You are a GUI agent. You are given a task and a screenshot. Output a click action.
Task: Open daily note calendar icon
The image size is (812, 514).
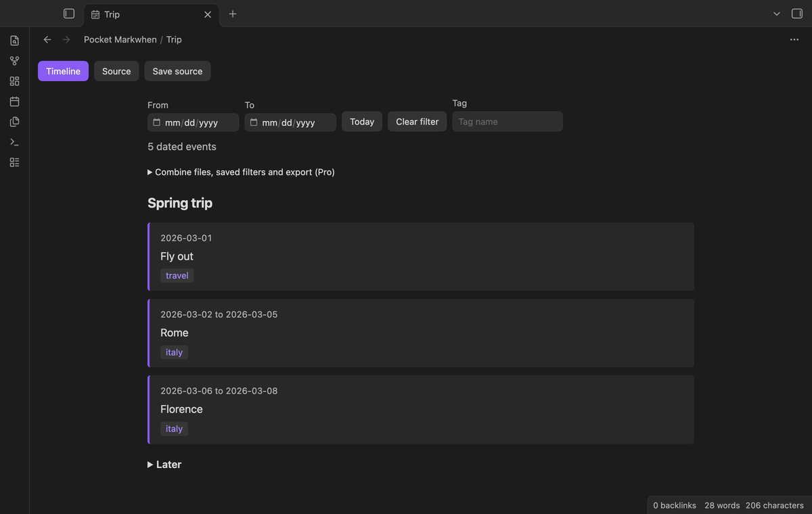coord(14,101)
